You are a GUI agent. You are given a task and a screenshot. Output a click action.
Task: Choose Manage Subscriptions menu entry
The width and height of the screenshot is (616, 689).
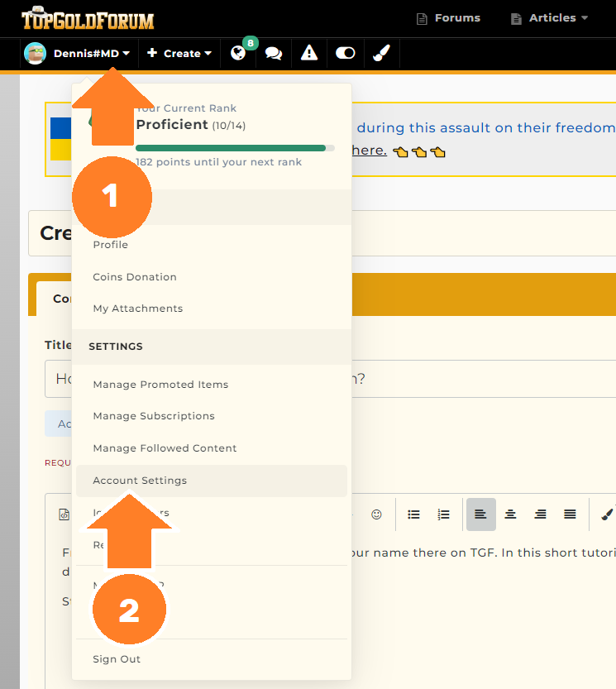154,416
